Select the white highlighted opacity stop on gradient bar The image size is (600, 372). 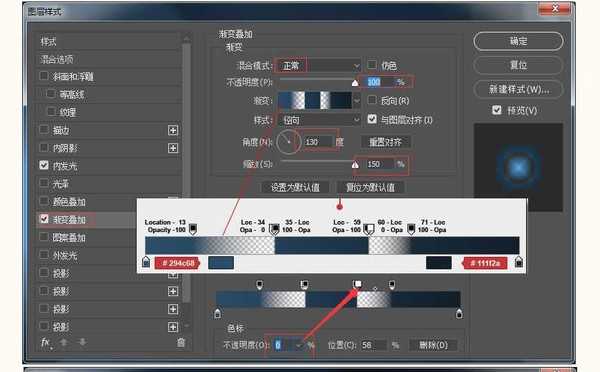click(x=357, y=284)
